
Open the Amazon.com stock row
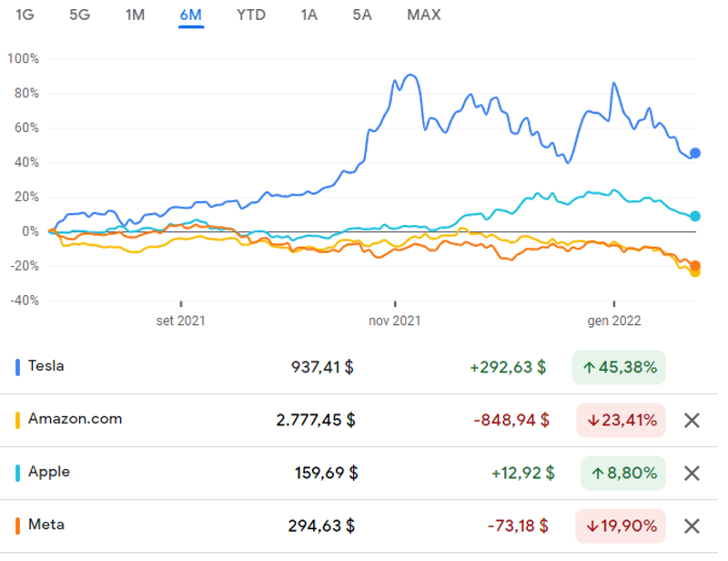(x=359, y=420)
